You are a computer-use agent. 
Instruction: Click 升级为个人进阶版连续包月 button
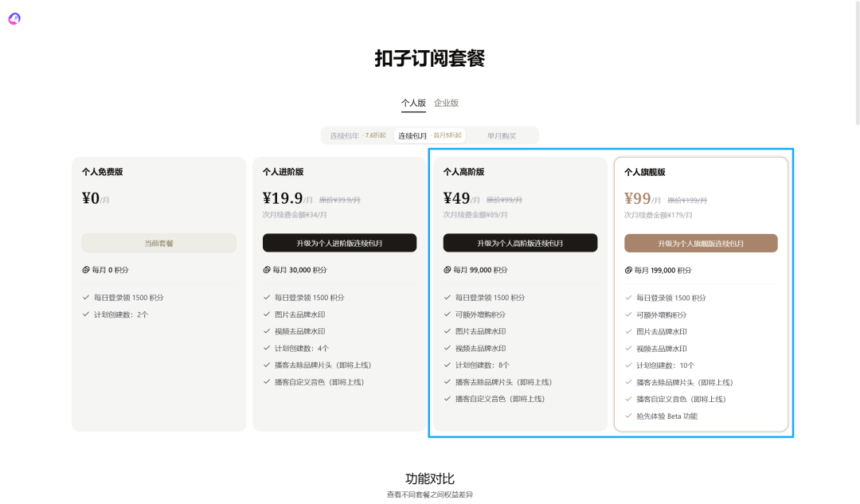(338, 243)
